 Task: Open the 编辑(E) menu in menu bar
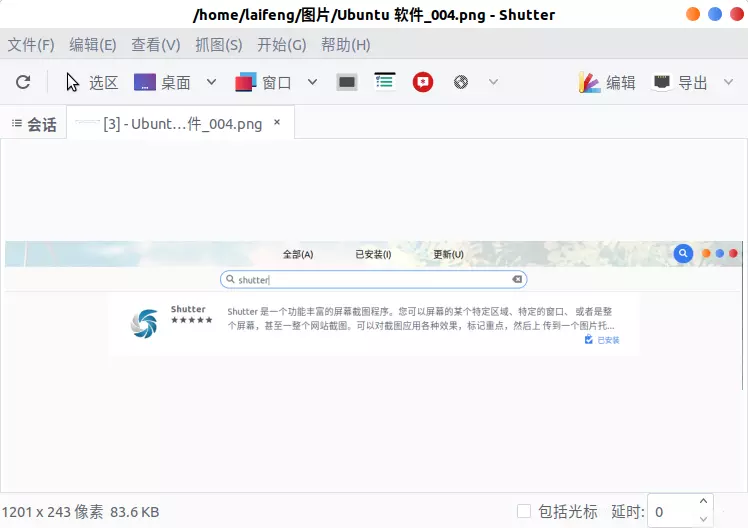93,45
